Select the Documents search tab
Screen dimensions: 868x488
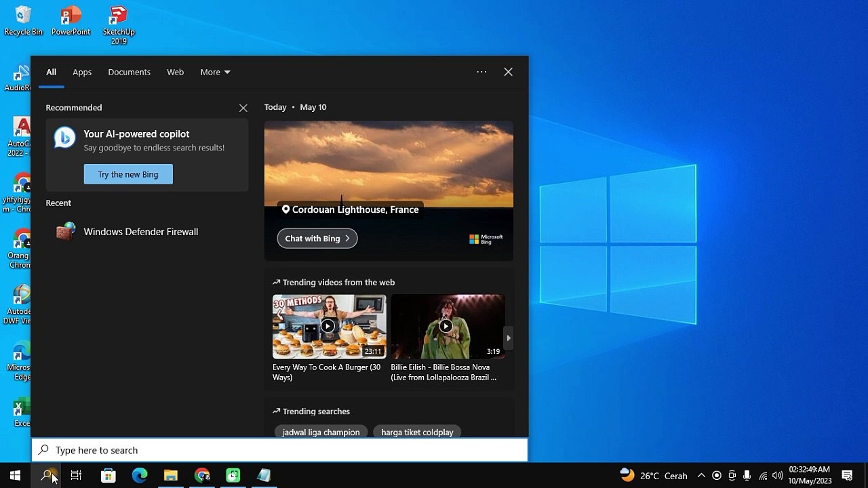(x=129, y=72)
